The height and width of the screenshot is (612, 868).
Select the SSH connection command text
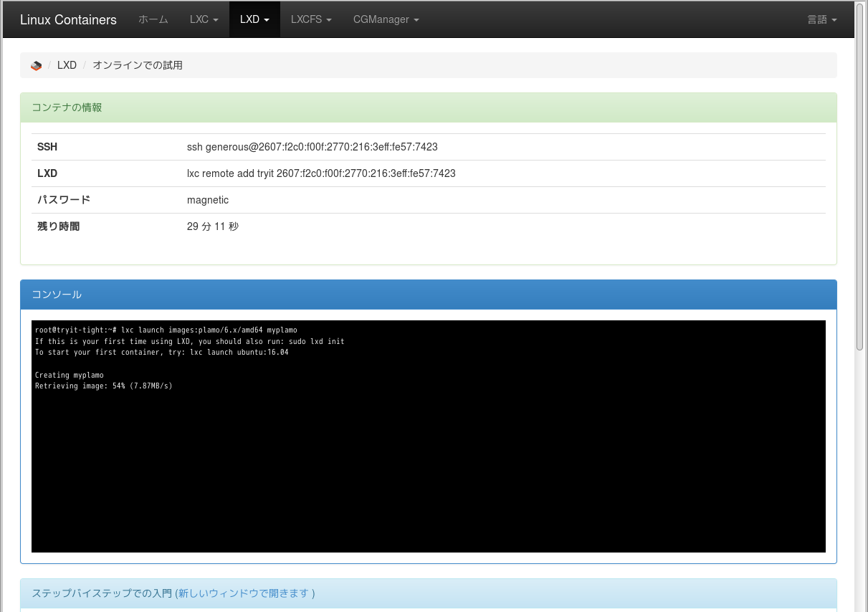coord(312,146)
